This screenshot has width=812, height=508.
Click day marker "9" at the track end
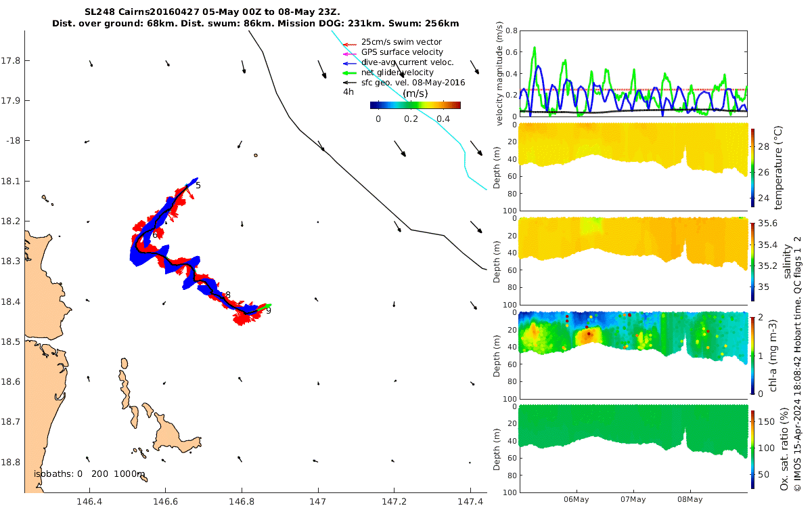click(x=269, y=310)
